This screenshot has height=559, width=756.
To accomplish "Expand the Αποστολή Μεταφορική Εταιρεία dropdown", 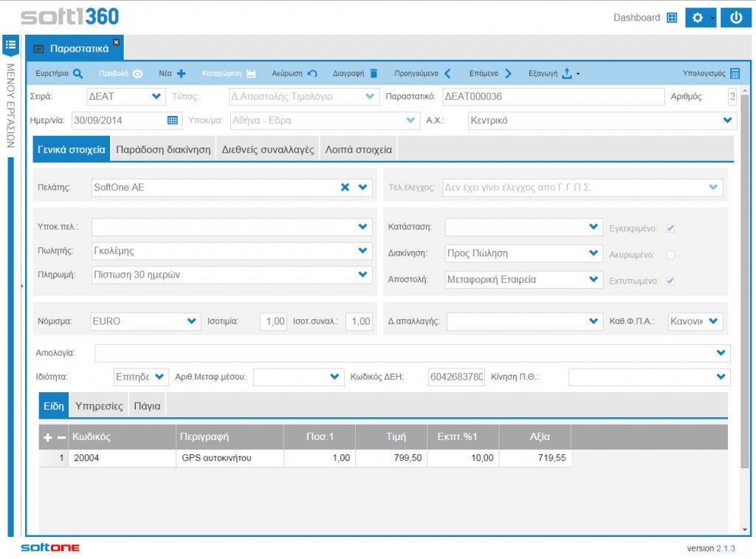I will [594, 279].
